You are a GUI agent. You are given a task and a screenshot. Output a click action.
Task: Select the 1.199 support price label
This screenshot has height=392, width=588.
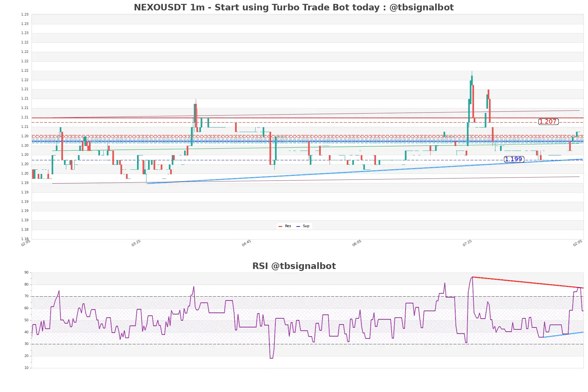click(514, 159)
